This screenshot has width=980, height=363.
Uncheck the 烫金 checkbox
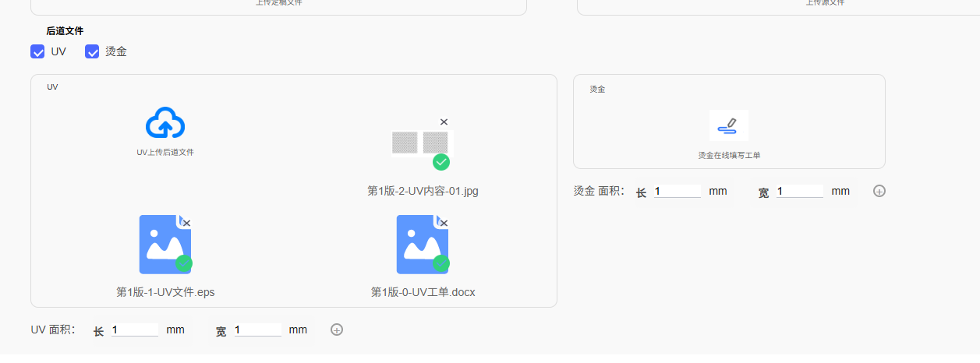92,51
